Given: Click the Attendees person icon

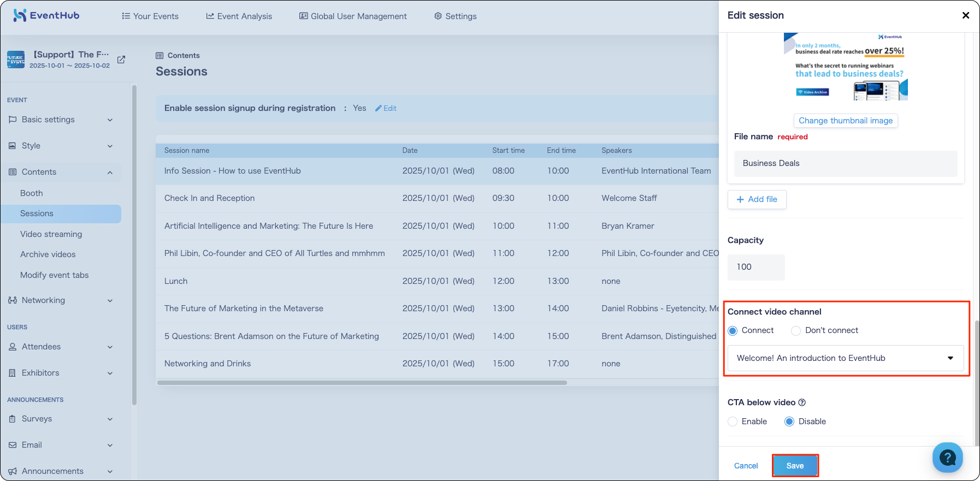Looking at the screenshot, I should (13, 347).
